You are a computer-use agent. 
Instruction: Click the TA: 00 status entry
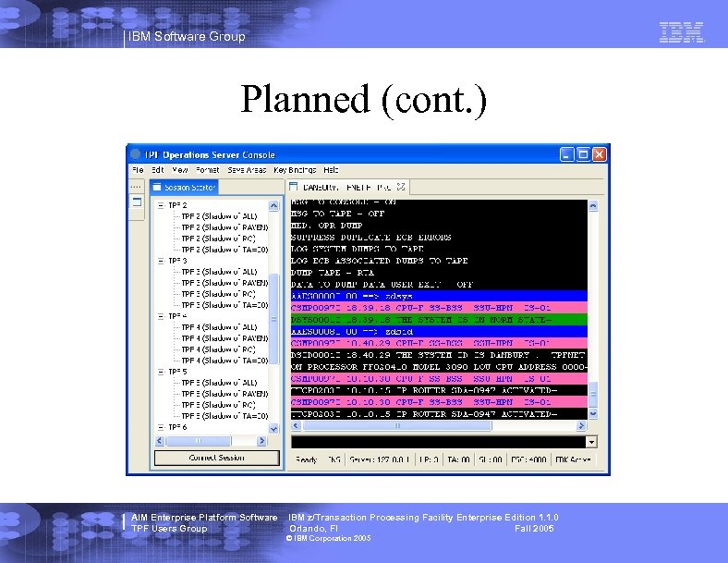point(458,459)
